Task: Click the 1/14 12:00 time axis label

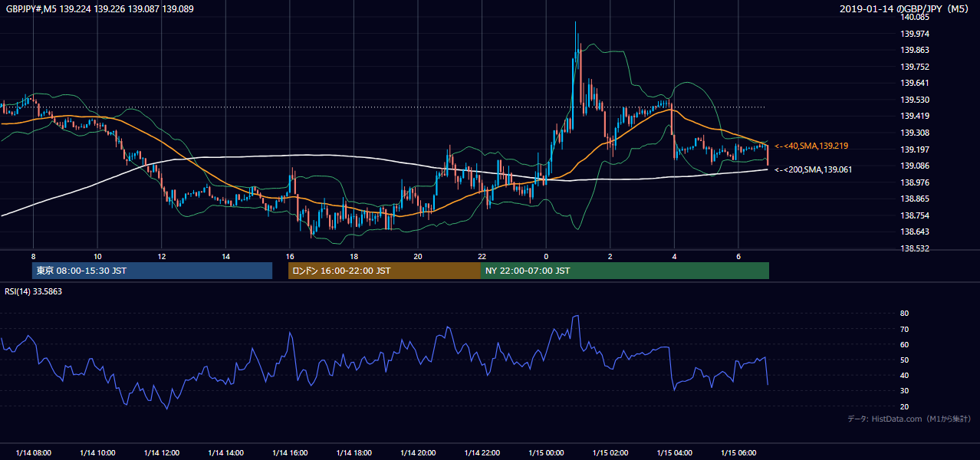Action: click(x=161, y=453)
